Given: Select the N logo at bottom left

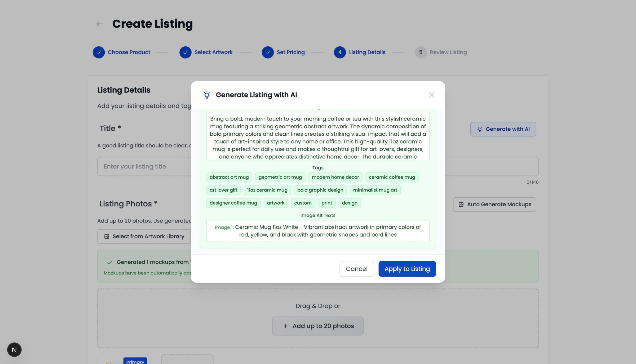Looking at the screenshot, I should coord(14,349).
